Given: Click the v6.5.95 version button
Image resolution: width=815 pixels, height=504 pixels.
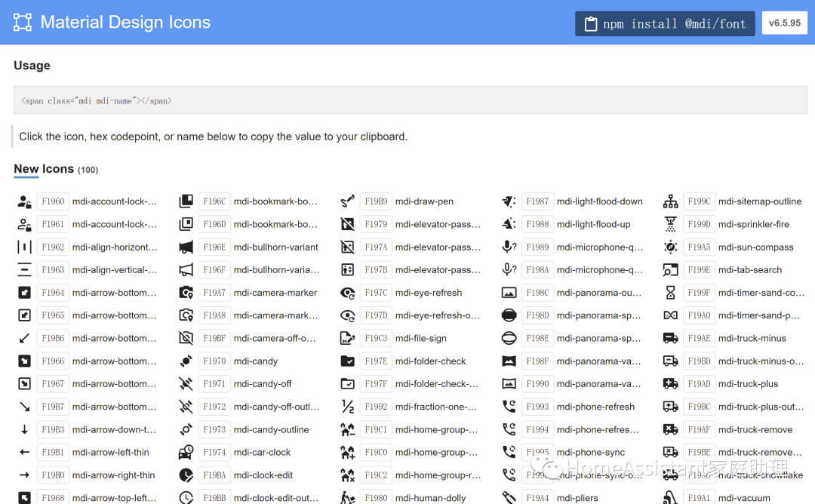Looking at the screenshot, I should (784, 23).
